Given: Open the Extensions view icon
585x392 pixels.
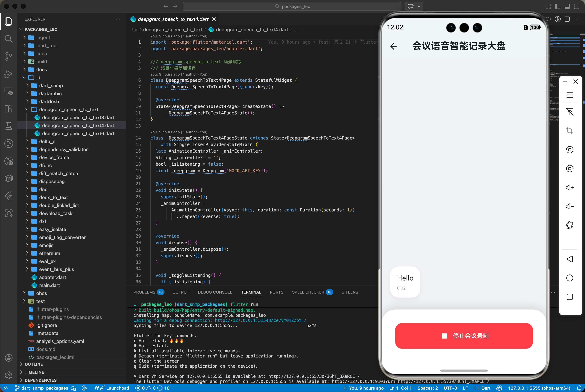Looking at the screenshot, I should tap(9, 109).
